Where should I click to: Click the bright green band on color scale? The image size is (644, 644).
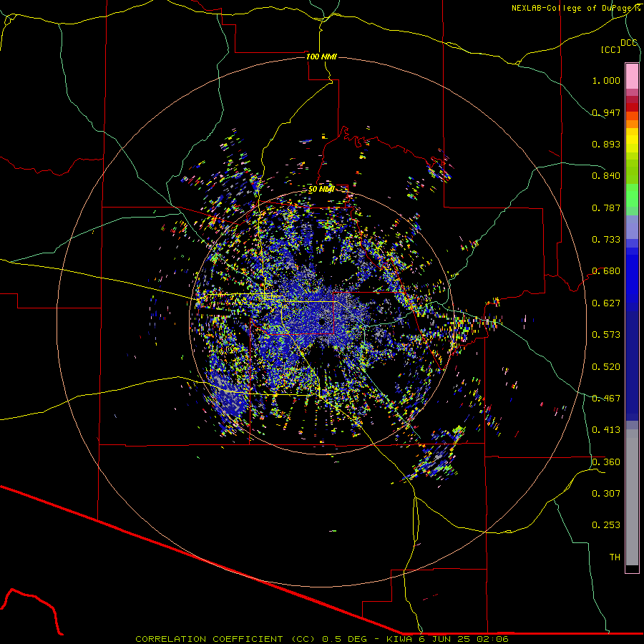click(632, 195)
